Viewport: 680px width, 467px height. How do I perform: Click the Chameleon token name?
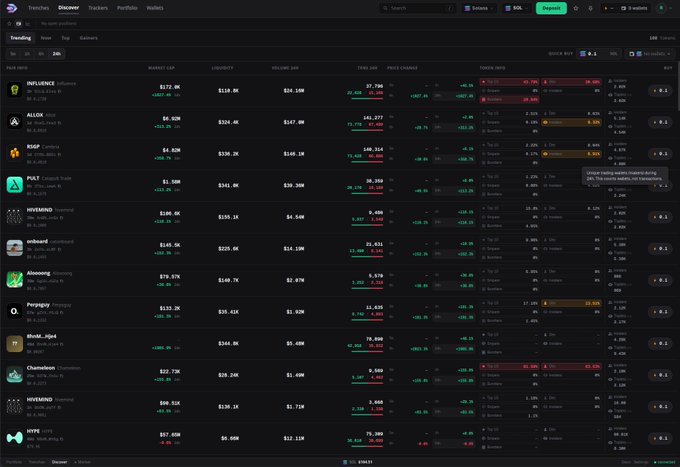pyautogui.click(x=41, y=368)
